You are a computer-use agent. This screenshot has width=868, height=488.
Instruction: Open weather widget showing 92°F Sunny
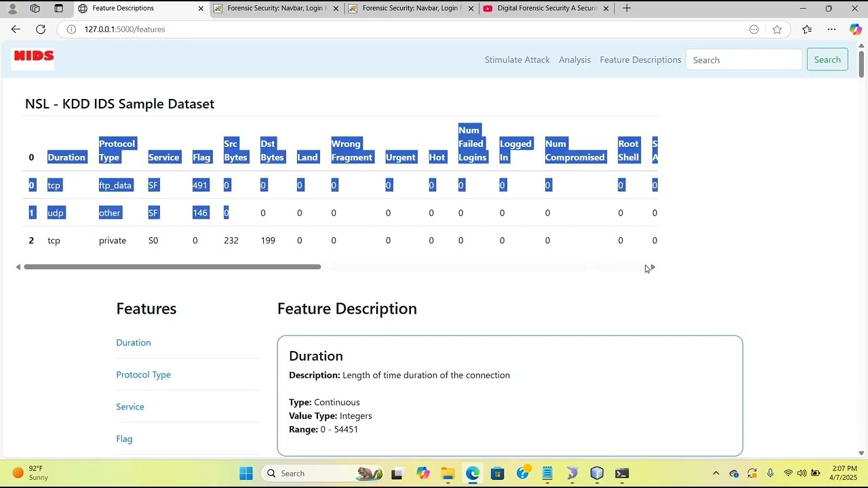click(x=31, y=473)
